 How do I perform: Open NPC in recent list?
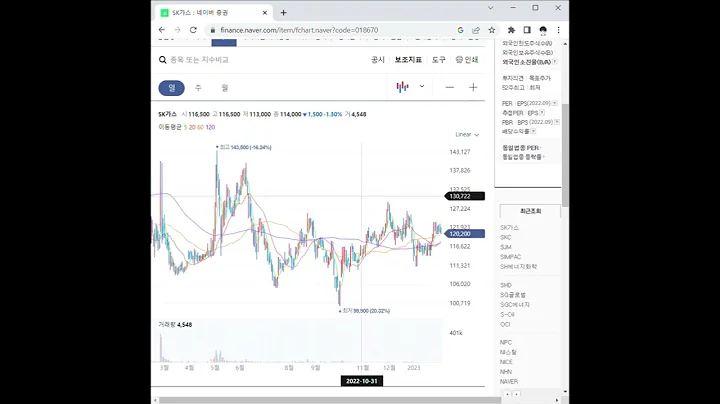(506, 342)
